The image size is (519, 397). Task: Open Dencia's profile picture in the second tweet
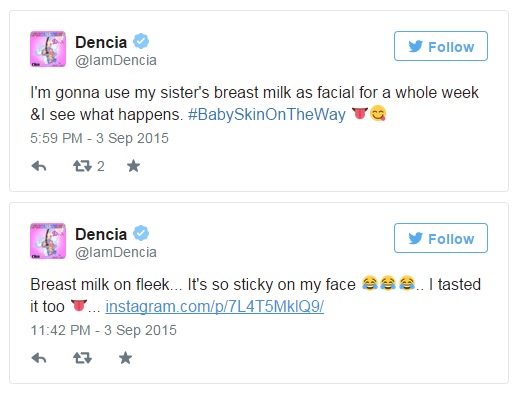click(x=48, y=241)
